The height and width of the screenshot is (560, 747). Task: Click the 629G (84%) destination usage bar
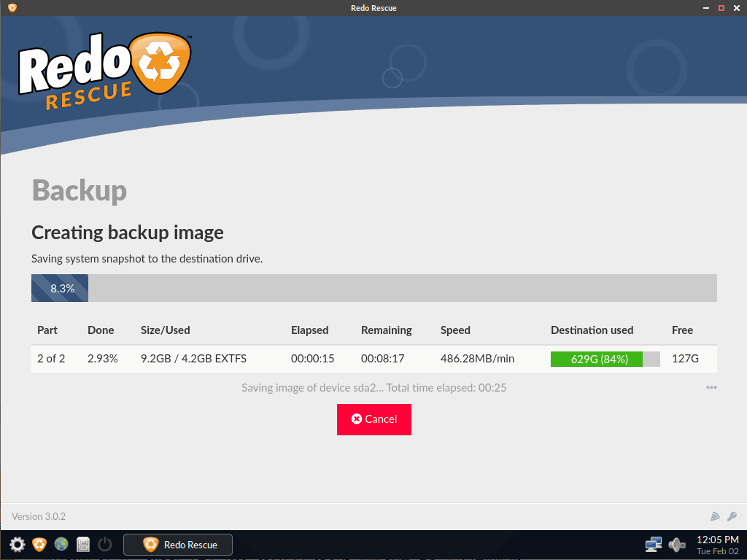click(605, 359)
